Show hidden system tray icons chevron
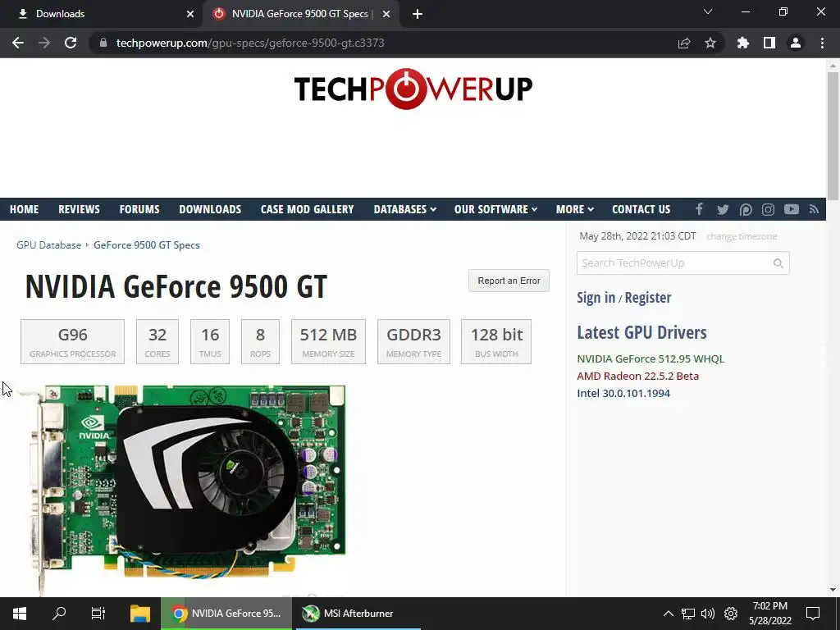Image resolution: width=840 pixels, height=630 pixels. tap(668, 614)
